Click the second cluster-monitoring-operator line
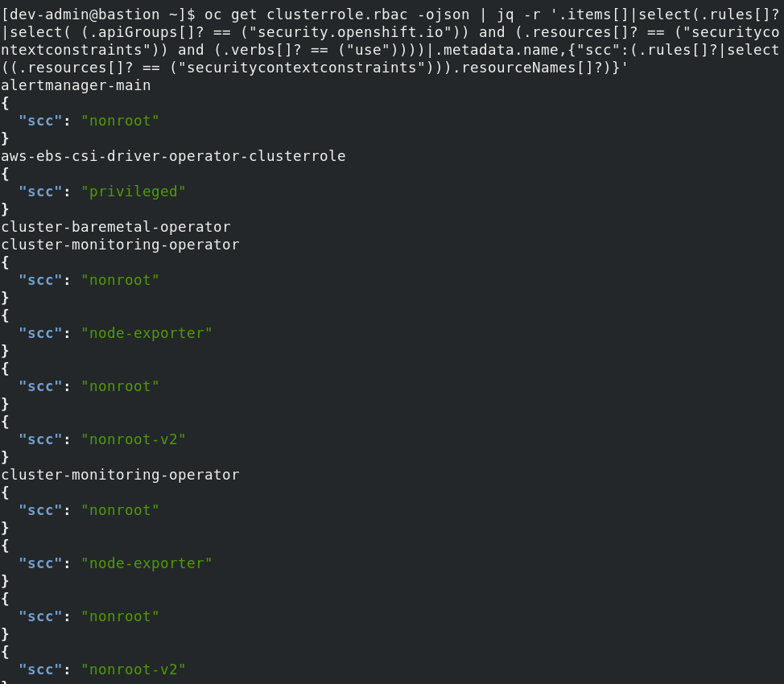This screenshot has width=784, height=684. pyautogui.click(x=120, y=475)
